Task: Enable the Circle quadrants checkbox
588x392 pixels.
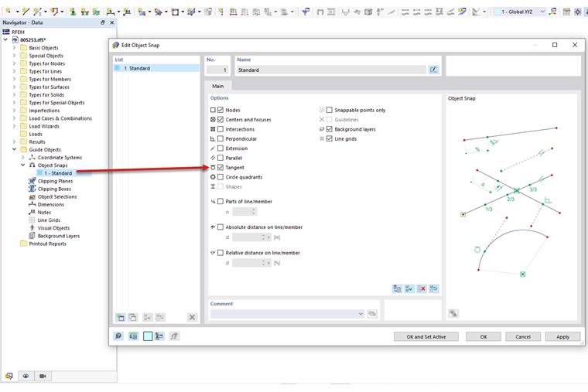Action: click(220, 177)
